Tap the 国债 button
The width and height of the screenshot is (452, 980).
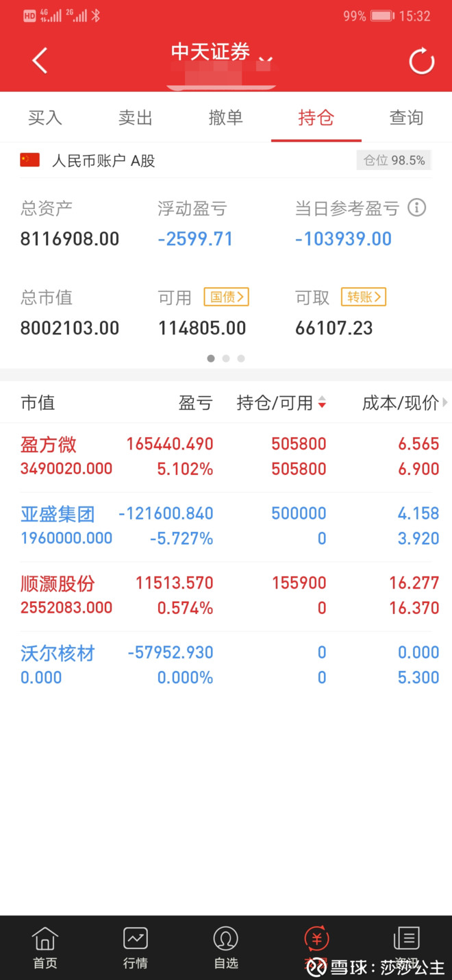(x=226, y=297)
